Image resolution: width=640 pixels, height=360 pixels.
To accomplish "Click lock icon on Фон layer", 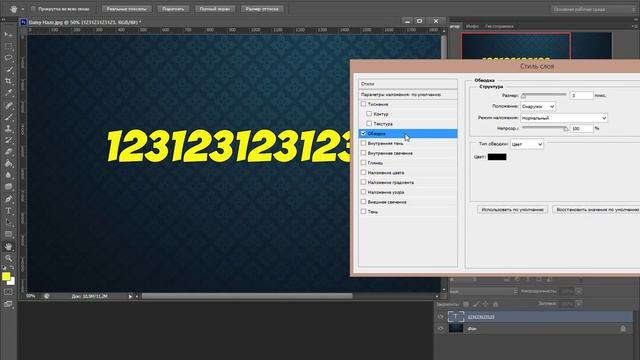I will coord(623,328).
